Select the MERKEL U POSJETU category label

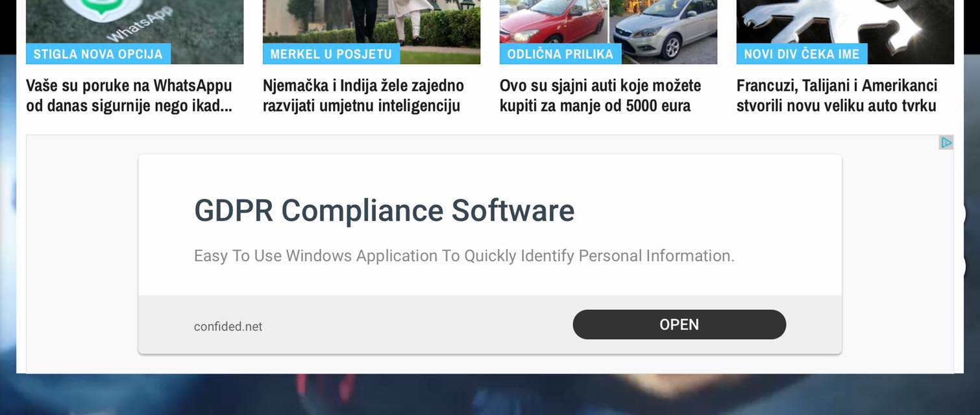click(331, 54)
